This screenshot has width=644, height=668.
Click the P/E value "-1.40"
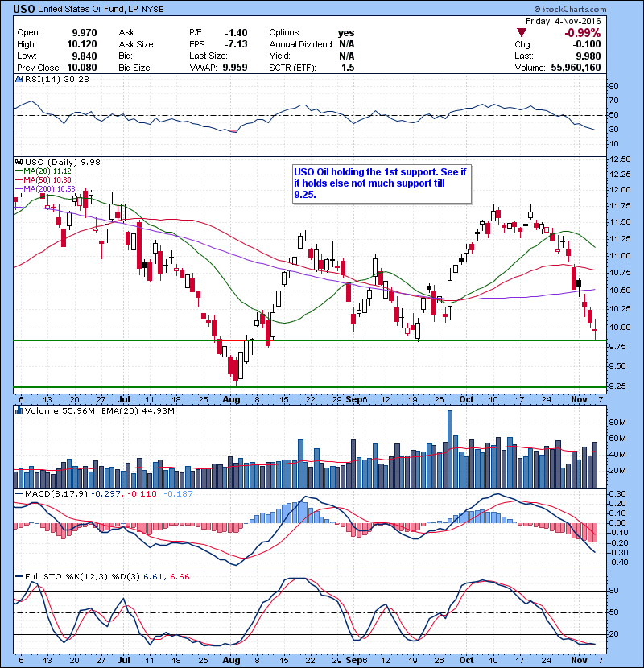236,33
